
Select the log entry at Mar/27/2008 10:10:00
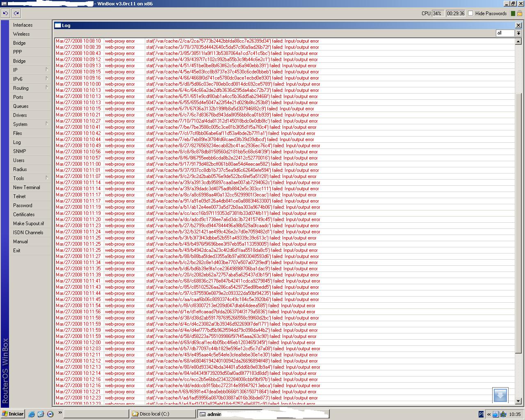(285, 84)
